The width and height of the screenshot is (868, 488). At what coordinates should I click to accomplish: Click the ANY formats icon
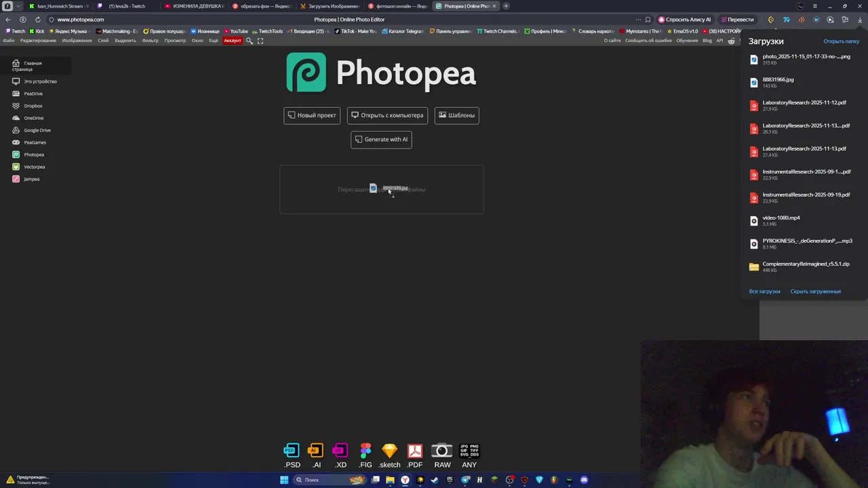[x=469, y=455]
